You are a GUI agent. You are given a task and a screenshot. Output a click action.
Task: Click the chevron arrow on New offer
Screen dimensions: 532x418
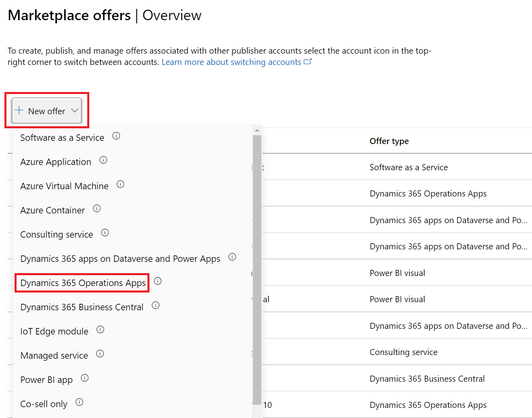[75, 111]
